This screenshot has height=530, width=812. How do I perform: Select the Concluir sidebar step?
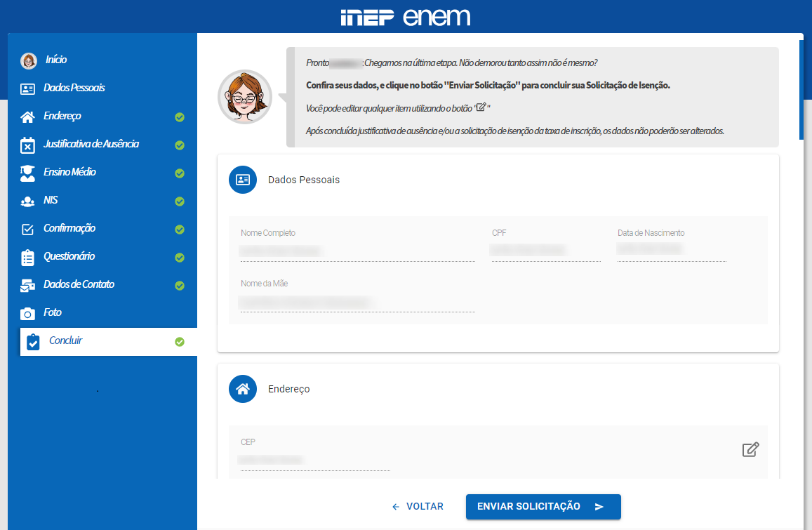tap(109, 342)
